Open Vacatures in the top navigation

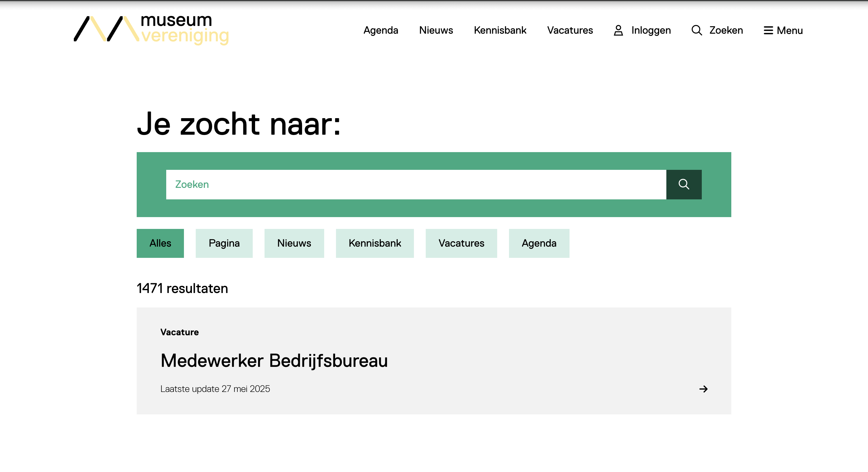coord(570,30)
